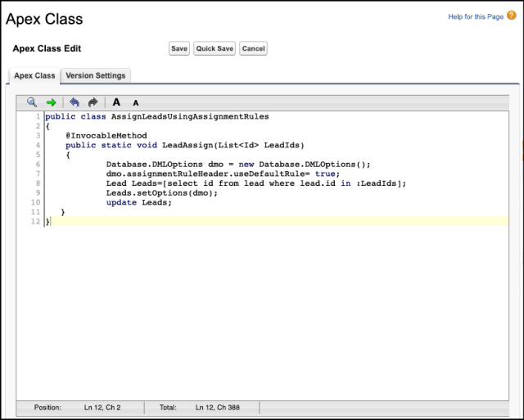The image size is (524, 420).
Task: Increase font size with large A
Action: coord(116,102)
